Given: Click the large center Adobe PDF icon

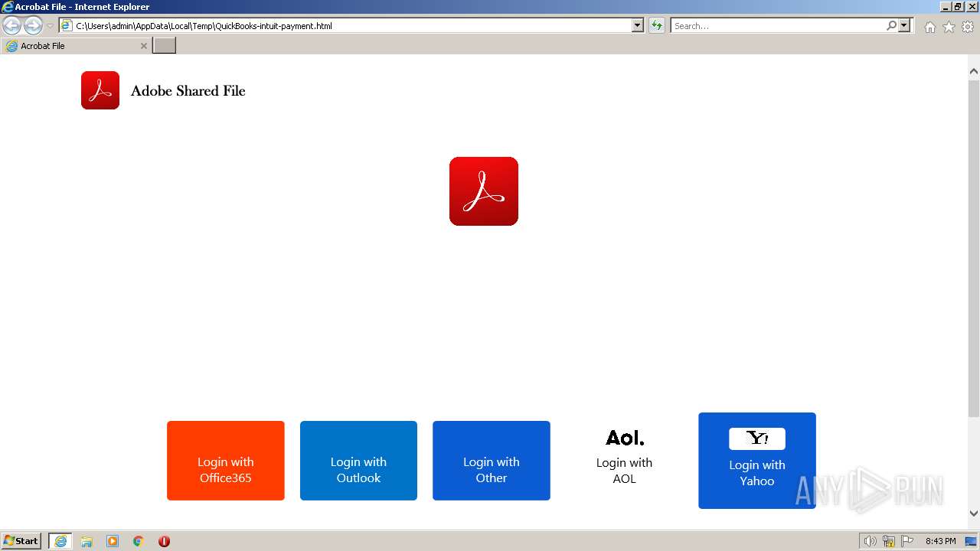Looking at the screenshot, I should (x=484, y=191).
